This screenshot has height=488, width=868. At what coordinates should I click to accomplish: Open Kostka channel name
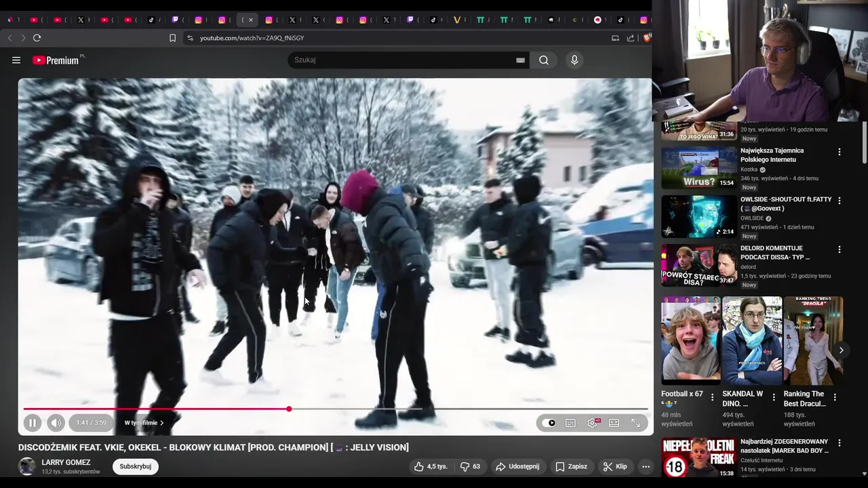tap(749, 169)
